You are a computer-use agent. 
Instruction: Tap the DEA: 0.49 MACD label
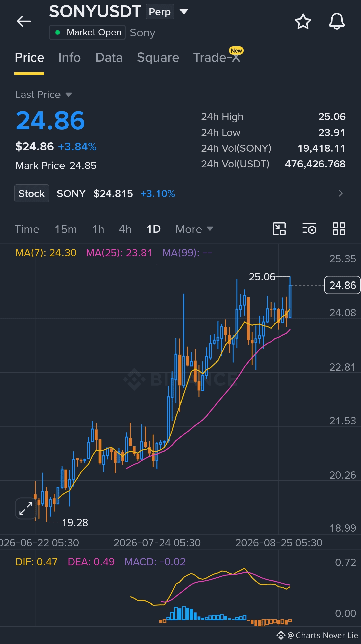point(91,562)
